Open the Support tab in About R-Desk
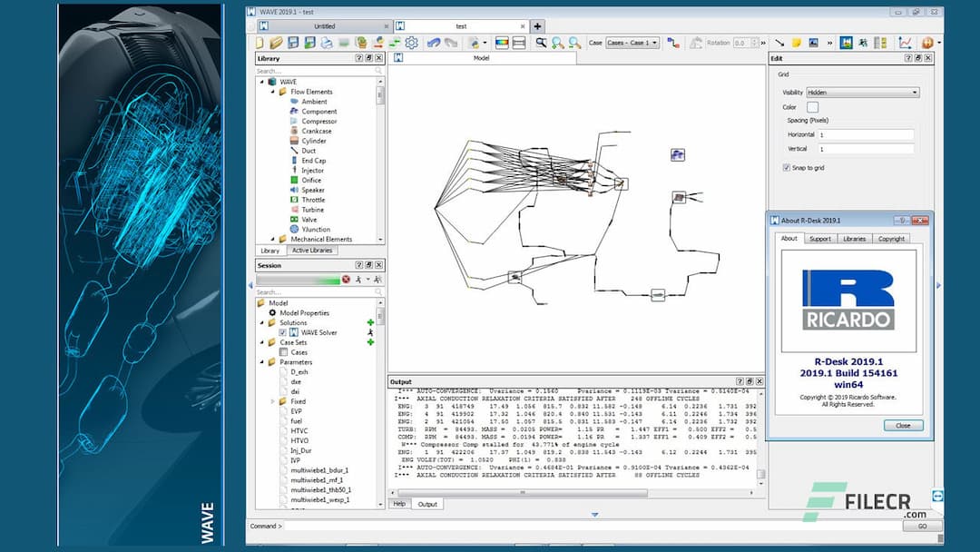This screenshot has height=552, width=980. (820, 239)
